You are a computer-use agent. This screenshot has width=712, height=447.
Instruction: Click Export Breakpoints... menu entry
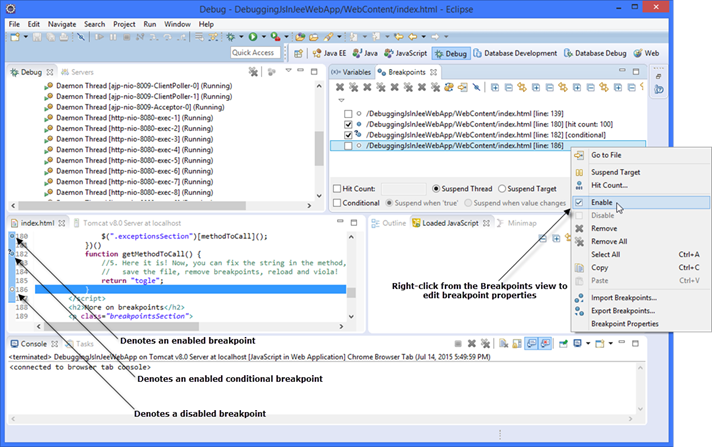coord(623,311)
